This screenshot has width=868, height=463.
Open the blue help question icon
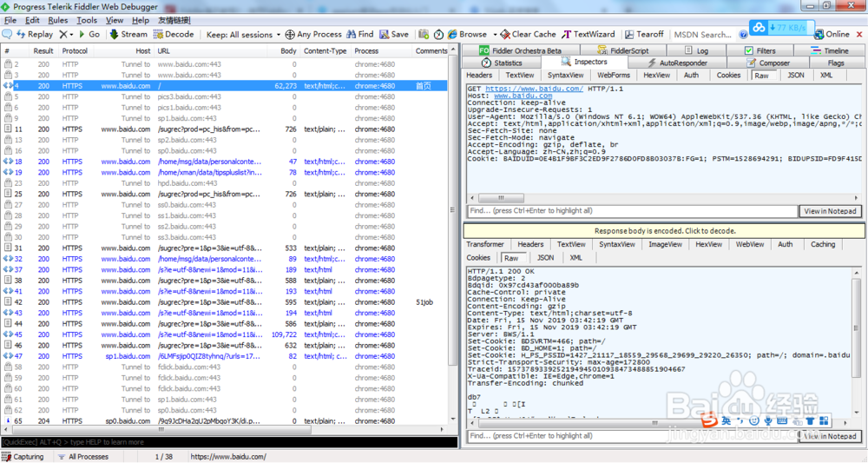(744, 35)
